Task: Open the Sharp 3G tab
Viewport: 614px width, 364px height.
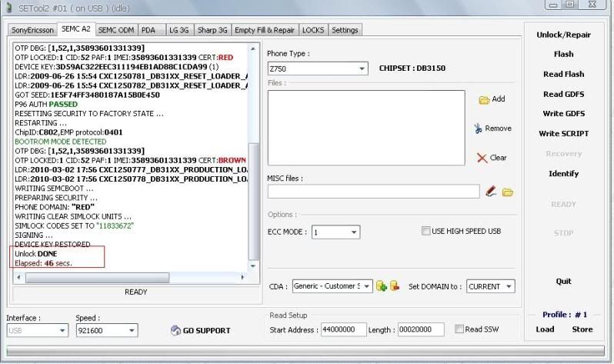Action: point(212,30)
